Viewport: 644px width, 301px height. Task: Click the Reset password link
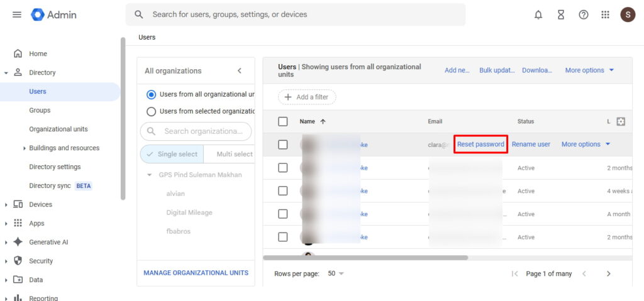(x=480, y=144)
